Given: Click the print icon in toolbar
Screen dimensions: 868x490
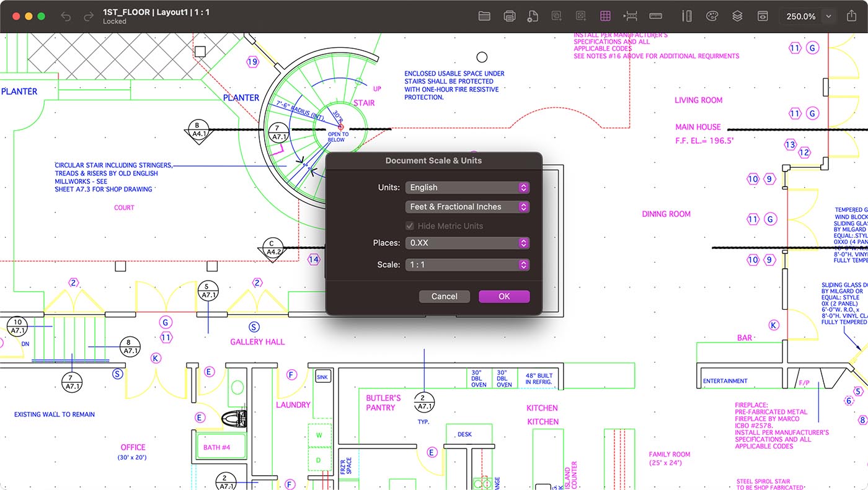Looking at the screenshot, I should 509,16.
